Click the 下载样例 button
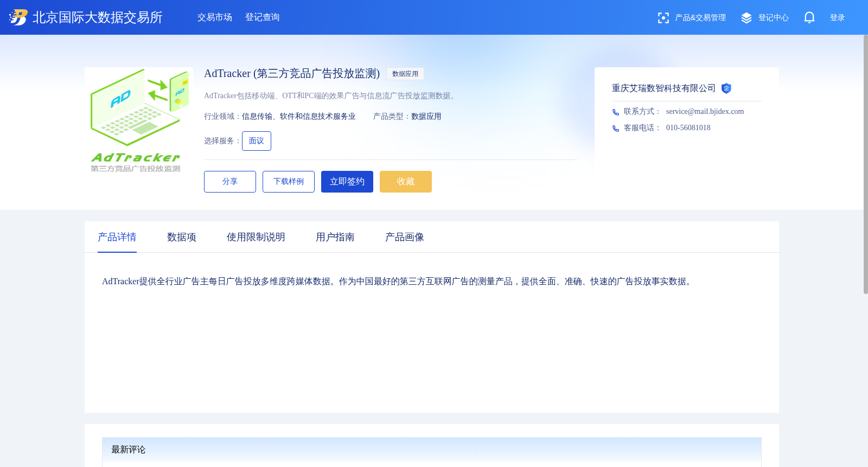Screen dimensions: 868x467 click(x=289, y=182)
